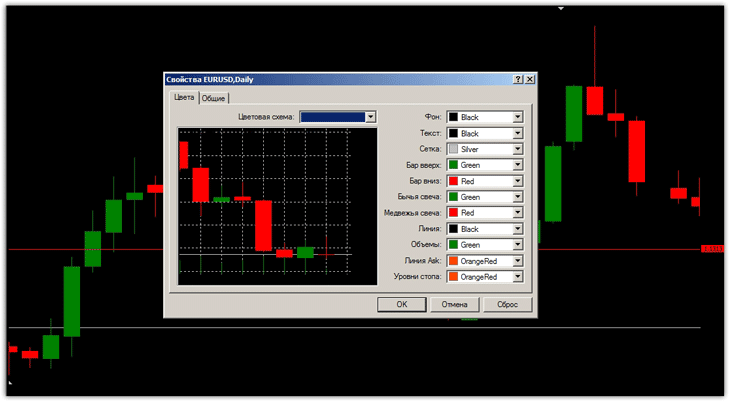This screenshot has width=729, height=401.
Task: Open the Цветовая схема dropdown
Action: tap(371, 117)
